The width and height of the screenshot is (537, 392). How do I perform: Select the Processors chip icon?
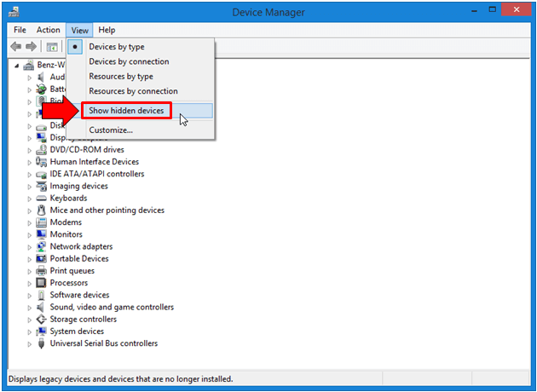click(41, 283)
